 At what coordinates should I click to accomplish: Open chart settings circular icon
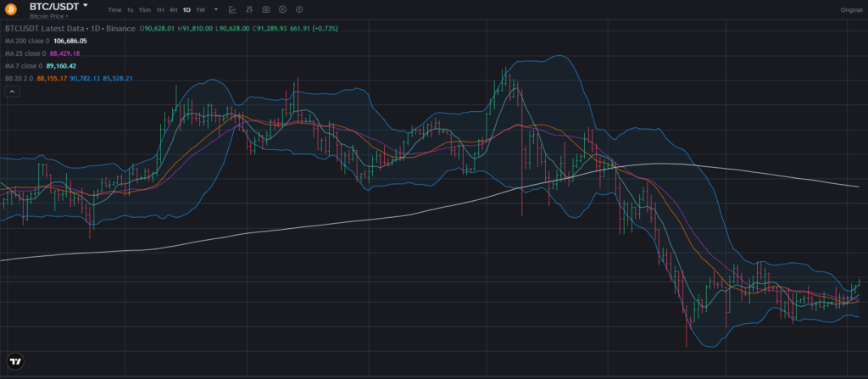[299, 9]
